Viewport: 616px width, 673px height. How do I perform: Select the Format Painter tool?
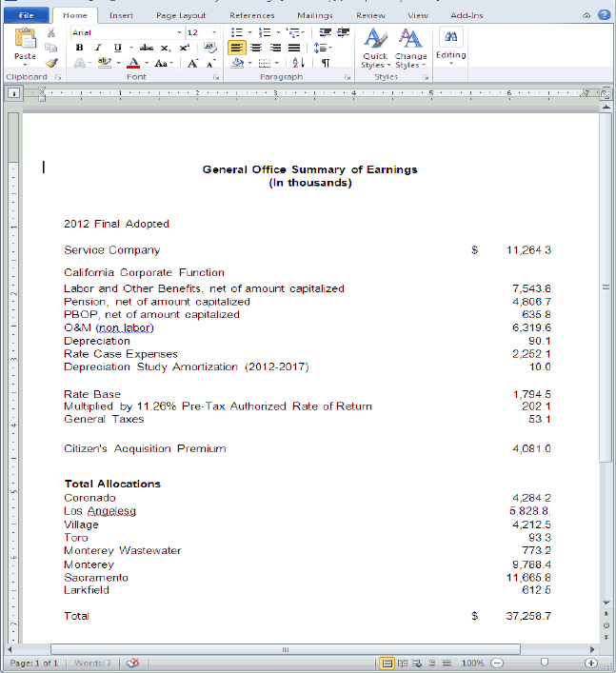(x=51, y=62)
